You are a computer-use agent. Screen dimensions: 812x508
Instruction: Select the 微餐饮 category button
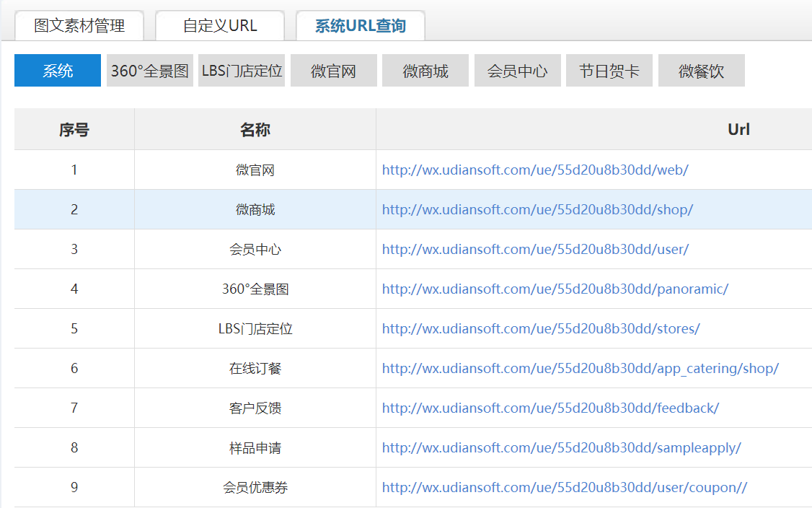tap(701, 71)
